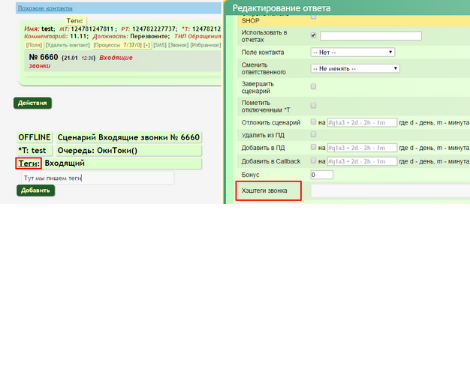Image resolution: width=470 pixels, height=370 pixels.
Task: Enable the Добавить в Callback checkbox
Action: [313, 160]
